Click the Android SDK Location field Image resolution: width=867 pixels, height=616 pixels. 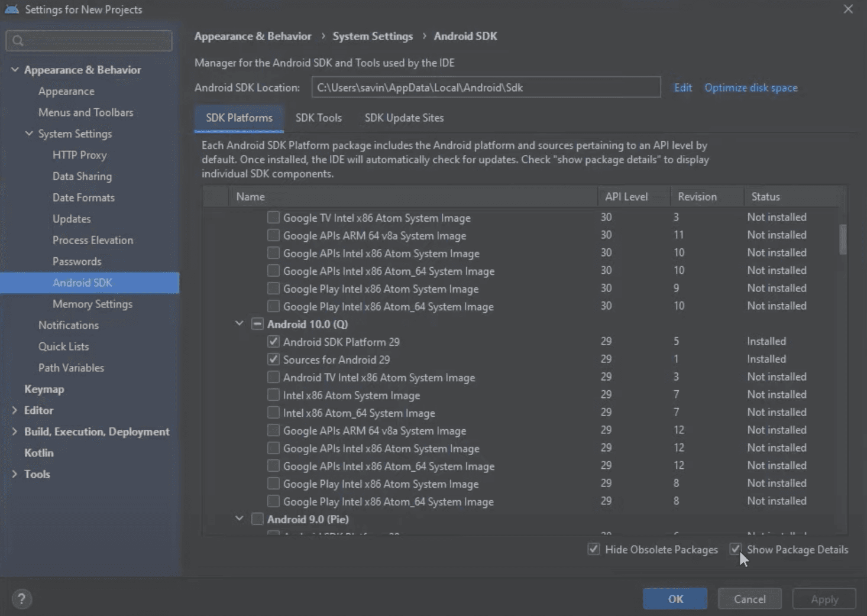pos(486,87)
